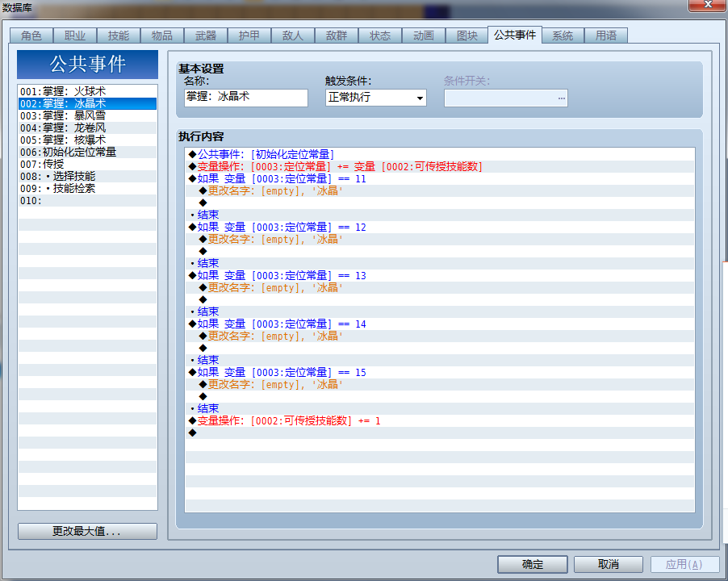Select 更改名字 line under == 11
Image resolution: width=728 pixels, height=581 pixels.
pyautogui.click(x=440, y=190)
